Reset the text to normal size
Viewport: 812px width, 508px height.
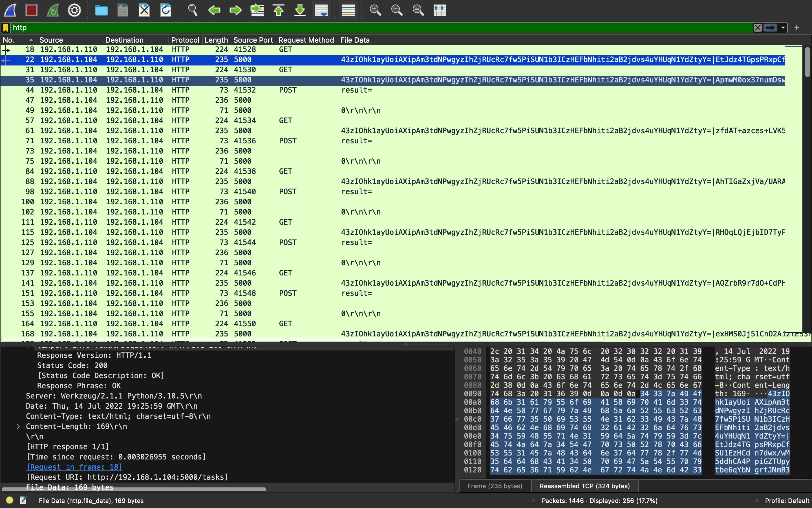pos(418,10)
